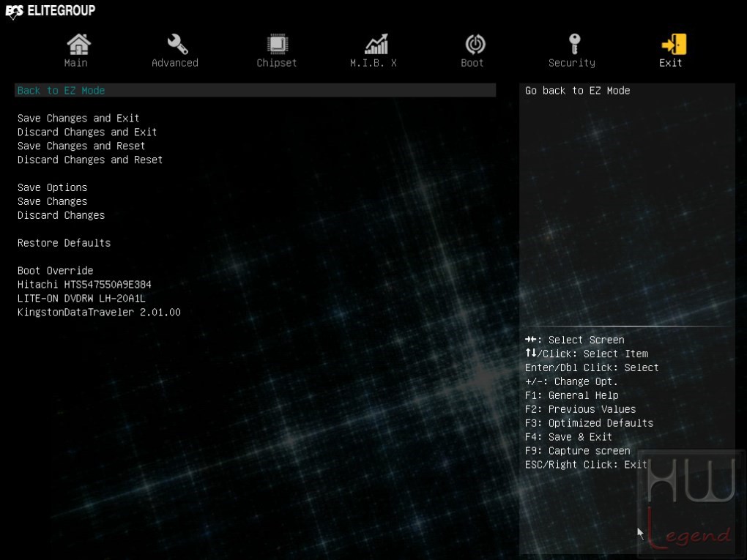747x560 pixels.
Task: Click the Discard Changes option
Action: pyautogui.click(x=61, y=215)
